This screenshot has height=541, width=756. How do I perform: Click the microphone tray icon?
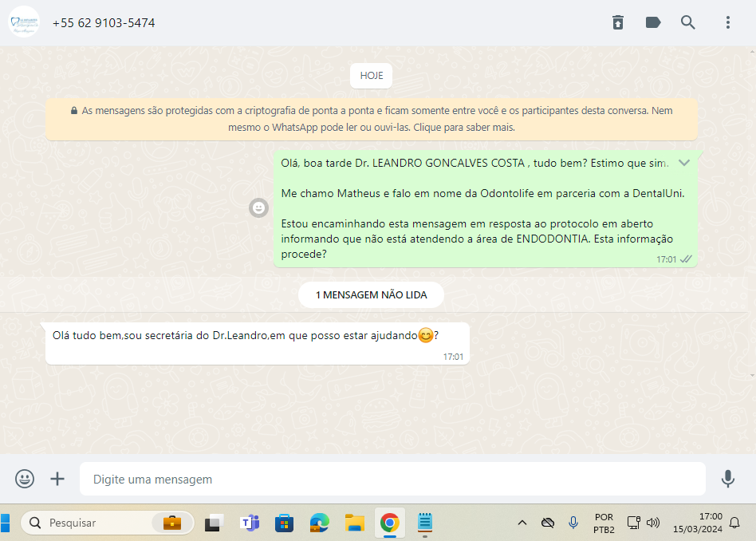tap(573, 523)
